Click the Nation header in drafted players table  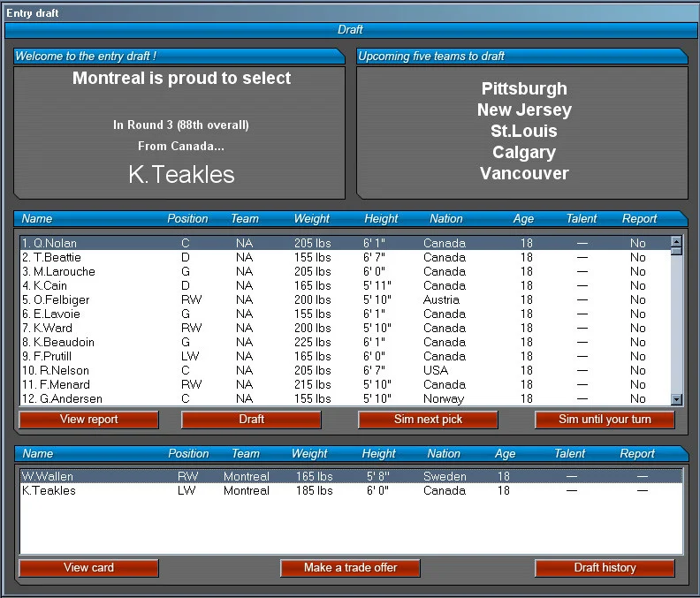point(444,454)
